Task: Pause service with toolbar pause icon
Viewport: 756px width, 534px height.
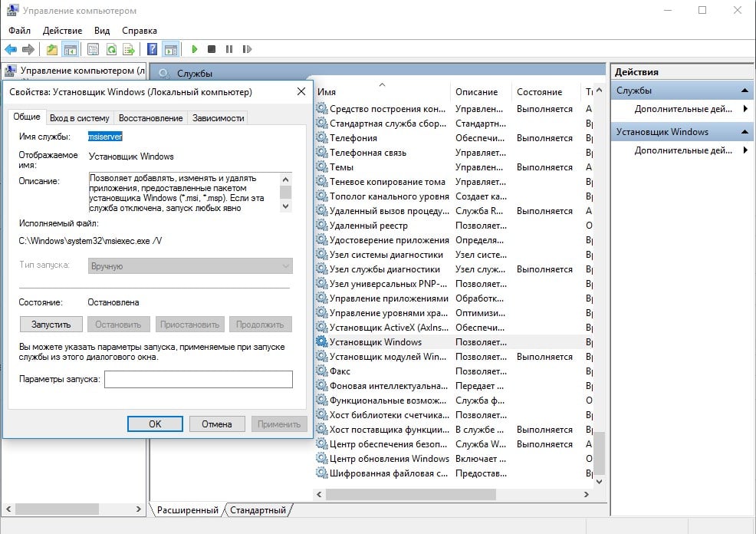Action: pyautogui.click(x=229, y=49)
